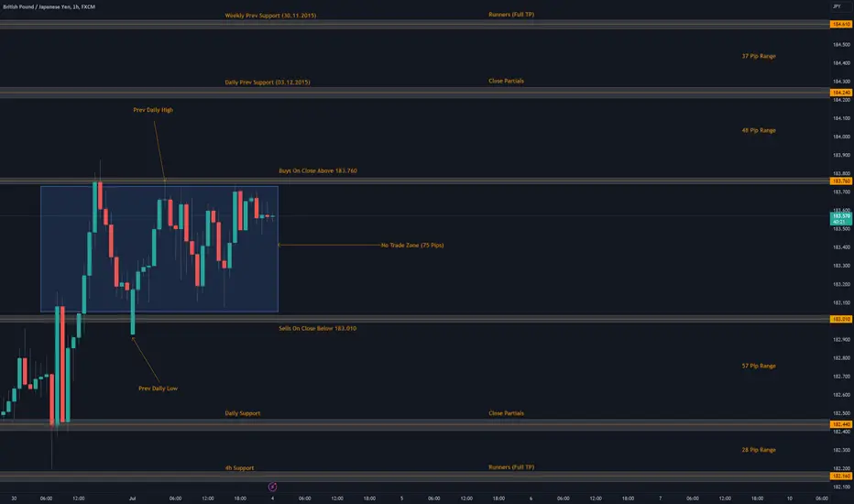Image resolution: width=854 pixels, height=504 pixels.
Task: Click 'Sells On Close Below 183.010' text
Action: [318, 329]
